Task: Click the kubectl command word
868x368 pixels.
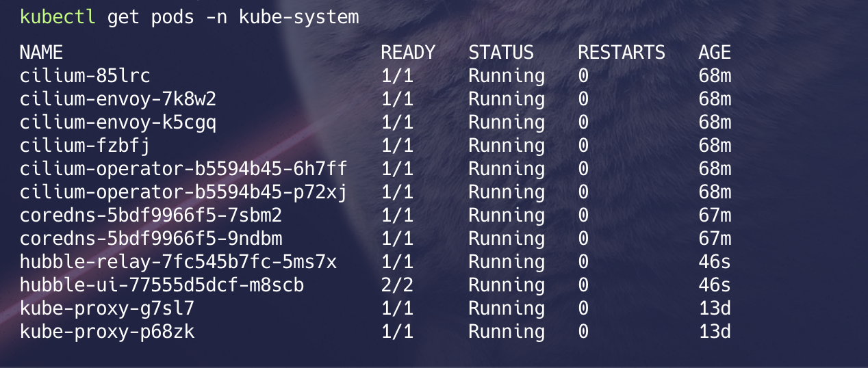Action: tap(58, 17)
